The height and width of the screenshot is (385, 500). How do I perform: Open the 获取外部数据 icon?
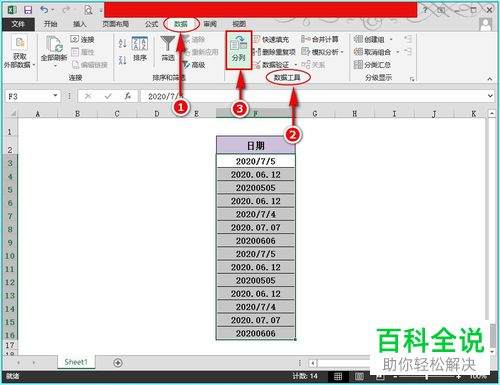click(x=19, y=43)
